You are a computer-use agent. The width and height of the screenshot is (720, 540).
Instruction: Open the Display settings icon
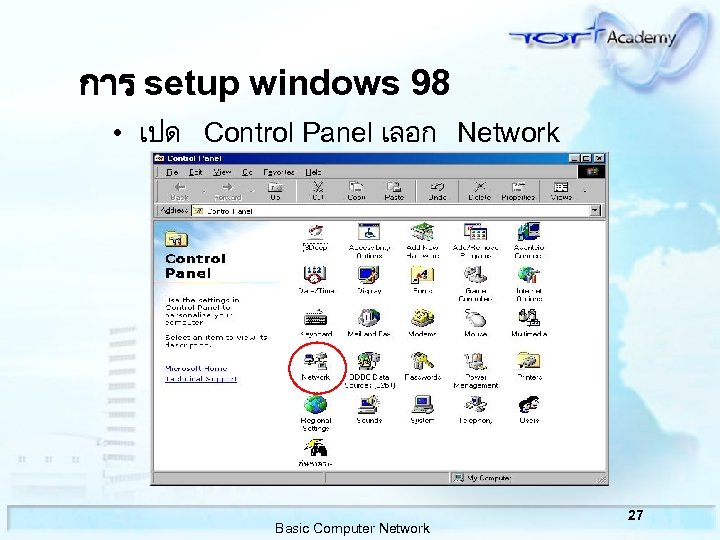pos(369,280)
